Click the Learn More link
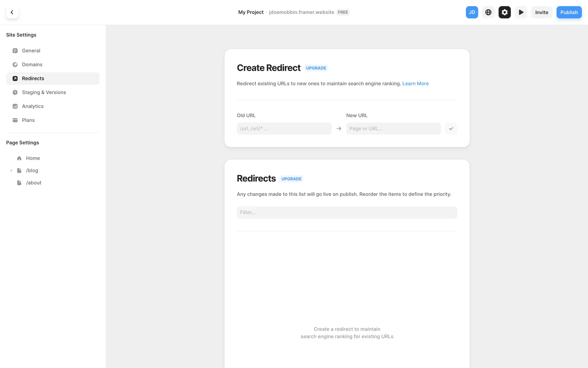 [415, 83]
